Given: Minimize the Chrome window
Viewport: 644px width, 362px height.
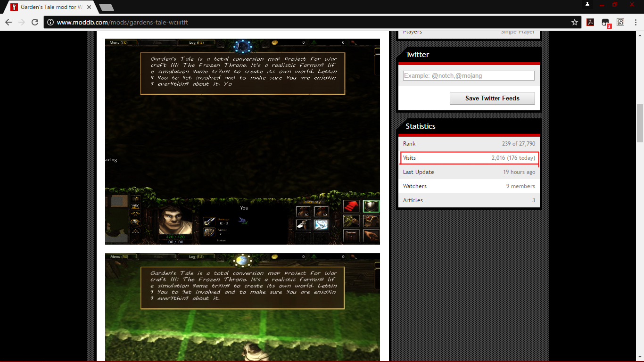Looking at the screenshot, I should 602,4.
